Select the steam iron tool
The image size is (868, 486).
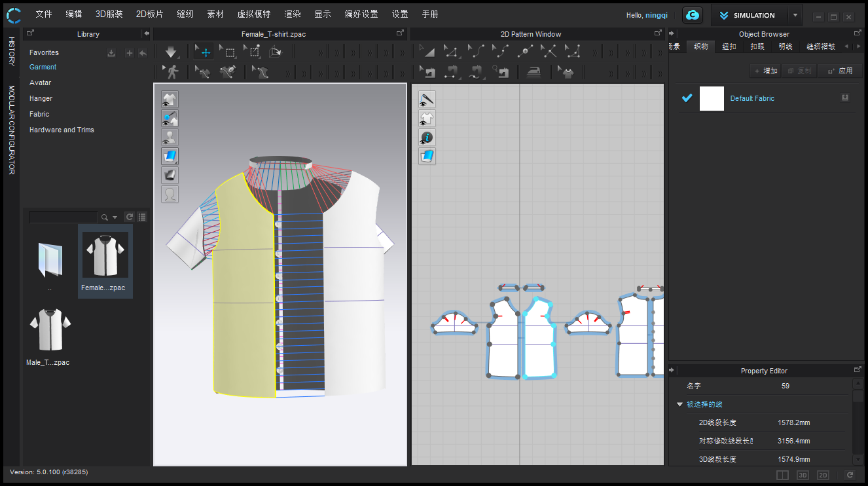point(534,72)
